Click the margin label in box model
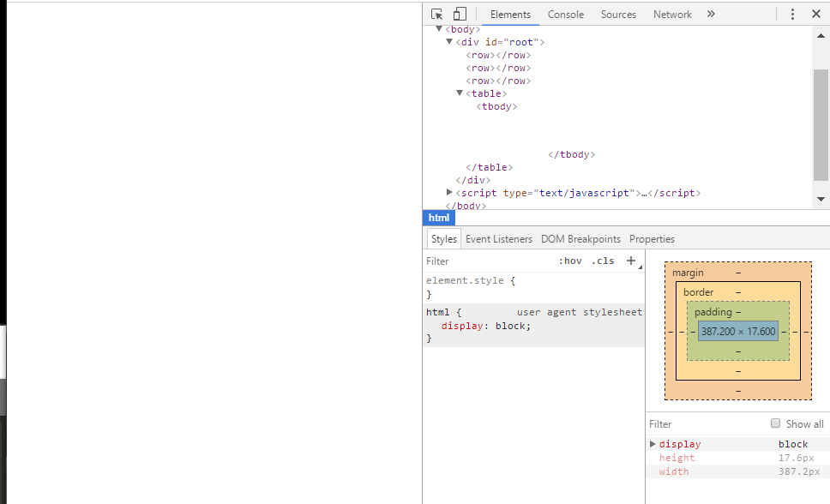The image size is (830, 504). click(x=688, y=273)
